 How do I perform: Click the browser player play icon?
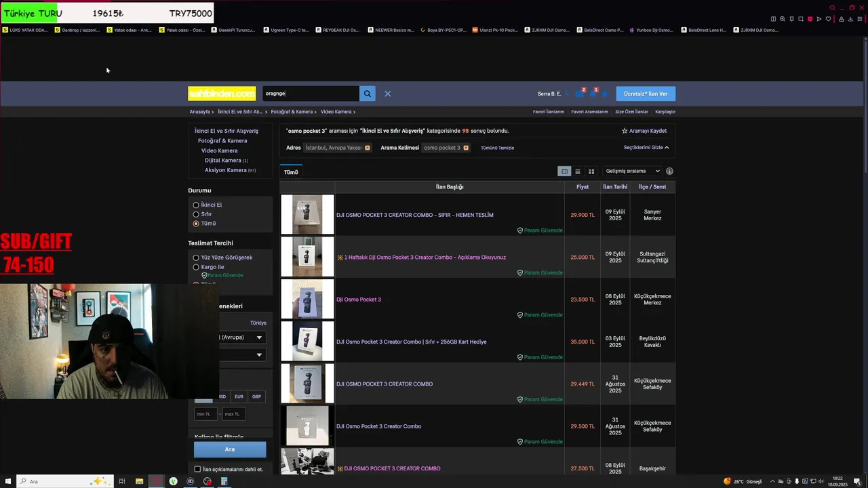click(819, 19)
